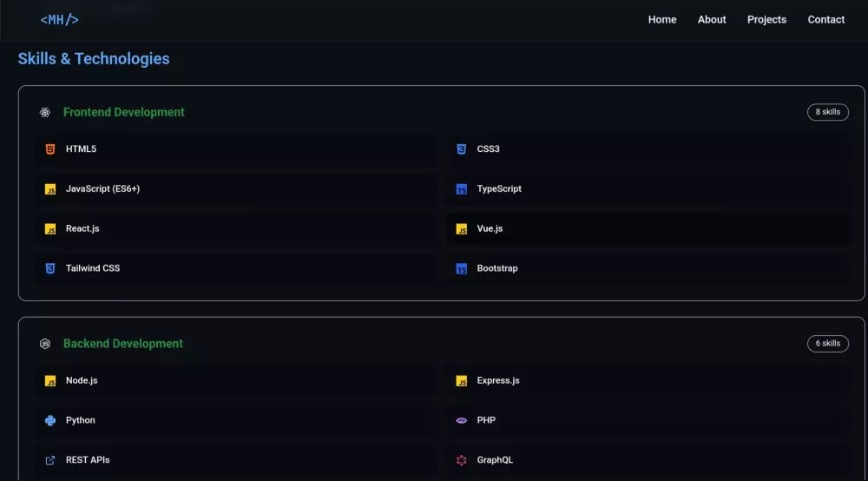Click the Node.js JS icon

click(x=49, y=381)
